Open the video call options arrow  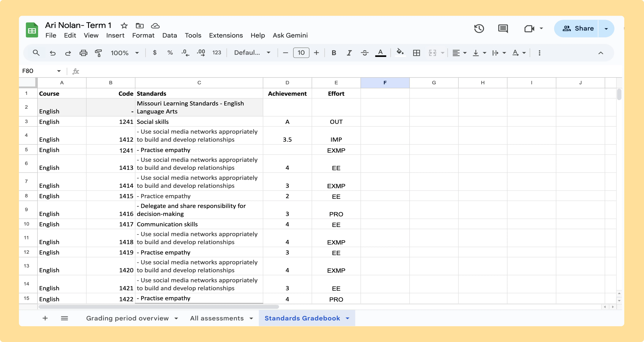[541, 28]
